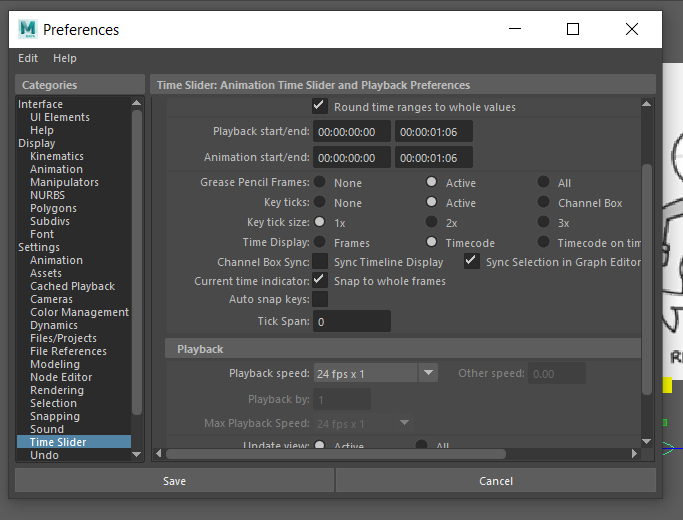Viewport: 683px width, 520px height.
Task: Click the Playback start timecode field
Action: pyautogui.click(x=352, y=132)
